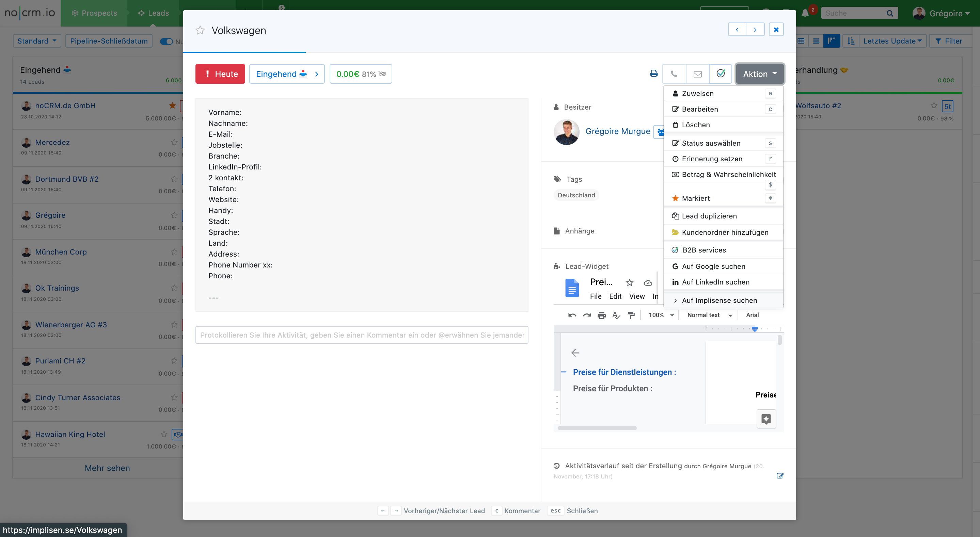
Task: Star the Google Doc in the widget
Action: [x=630, y=282]
